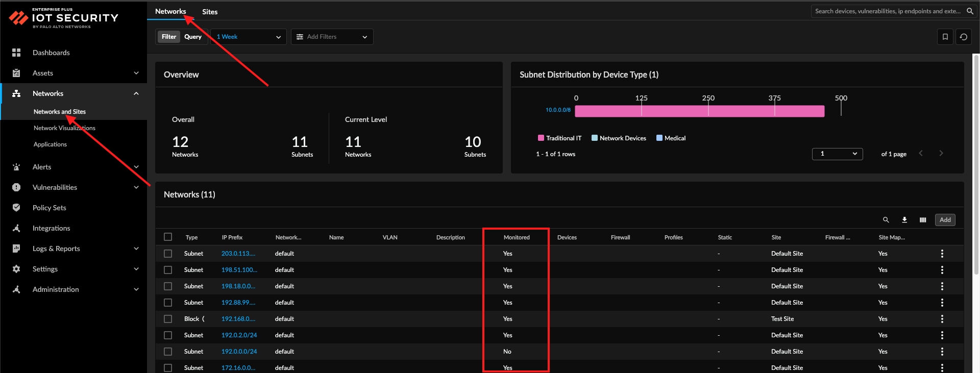The image size is (980, 373).
Task: Click the Settings gear icon
Action: pyautogui.click(x=16, y=269)
